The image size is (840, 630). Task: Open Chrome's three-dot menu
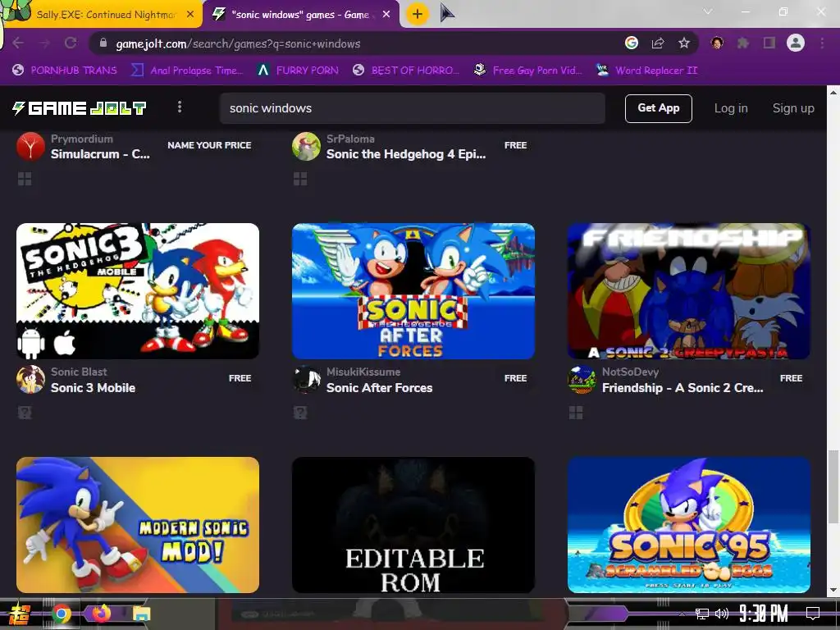(x=822, y=43)
